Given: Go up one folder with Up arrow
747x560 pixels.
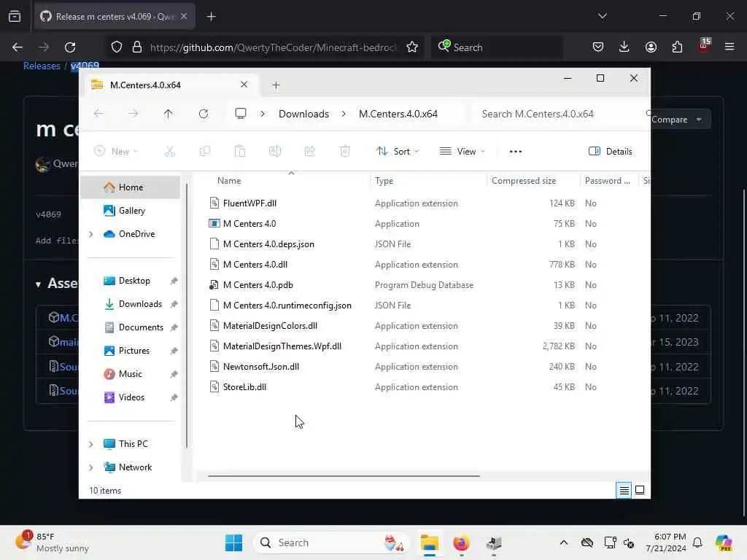Looking at the screenshot, I should pos(169,114).
